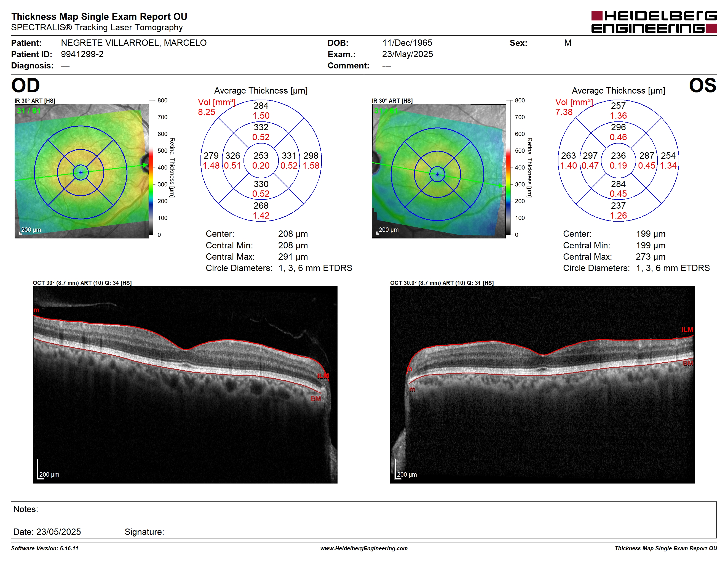Screen dimensions: 728x563
Task: Click the Sex value M
Action: click(568, 43)
